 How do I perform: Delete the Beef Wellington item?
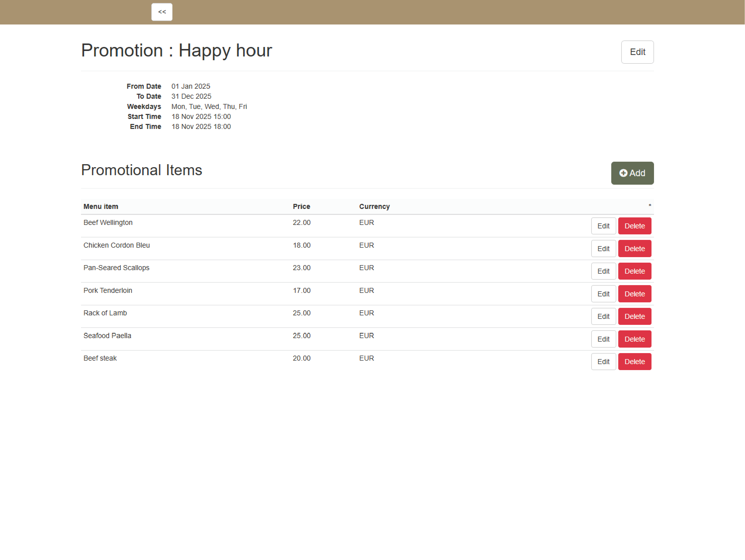point(634,226)
